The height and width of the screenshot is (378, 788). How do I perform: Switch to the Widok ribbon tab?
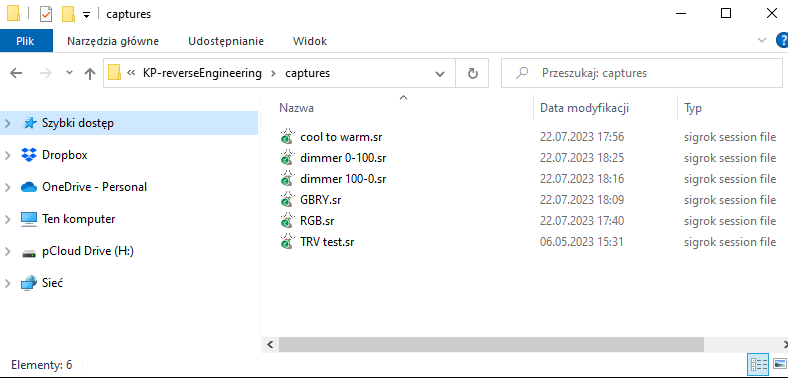tap(310, 41)
